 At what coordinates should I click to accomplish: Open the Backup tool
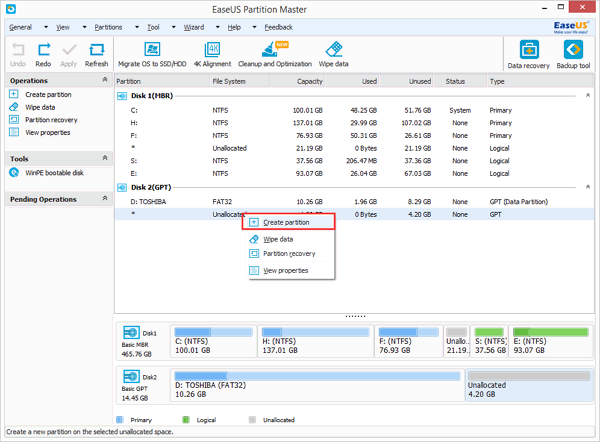click(573, 50)
